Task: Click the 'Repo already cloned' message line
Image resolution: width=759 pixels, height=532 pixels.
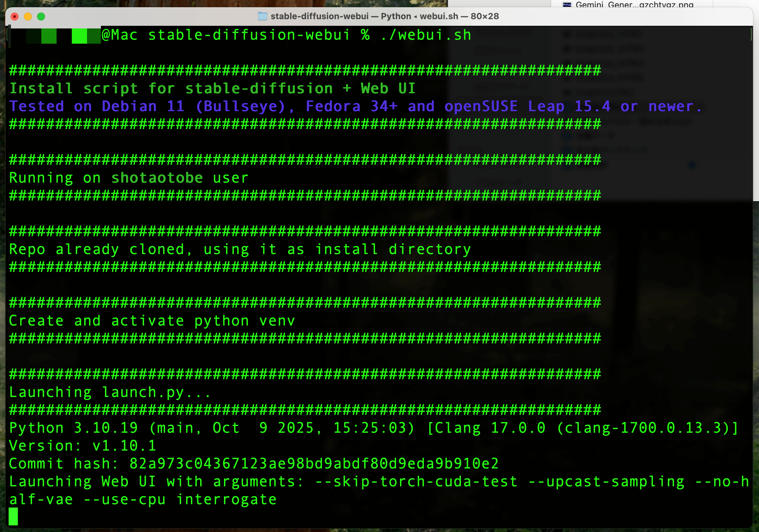Action: pos(240,249)
